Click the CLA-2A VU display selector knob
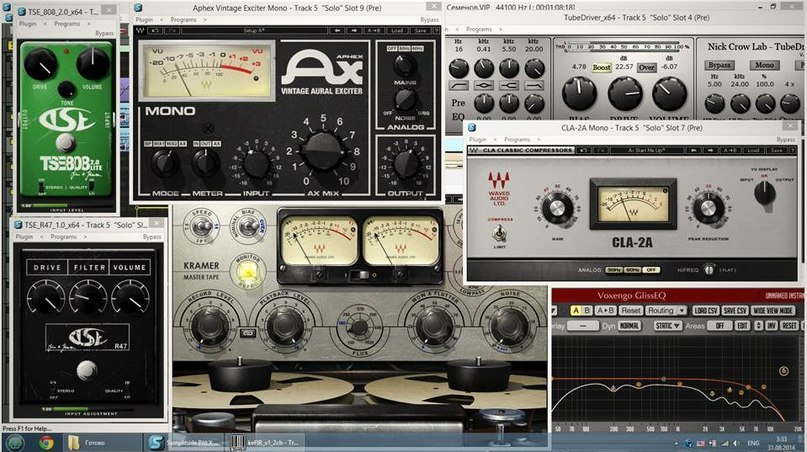Image resolution: width=807 pixels, height=452 pixels. click(764, 193)
